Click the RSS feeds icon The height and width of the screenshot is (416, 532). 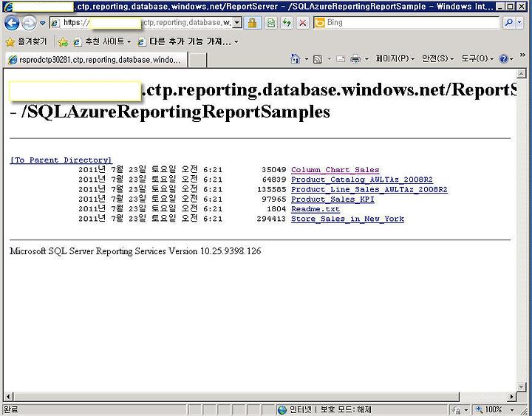pos(318,59)
